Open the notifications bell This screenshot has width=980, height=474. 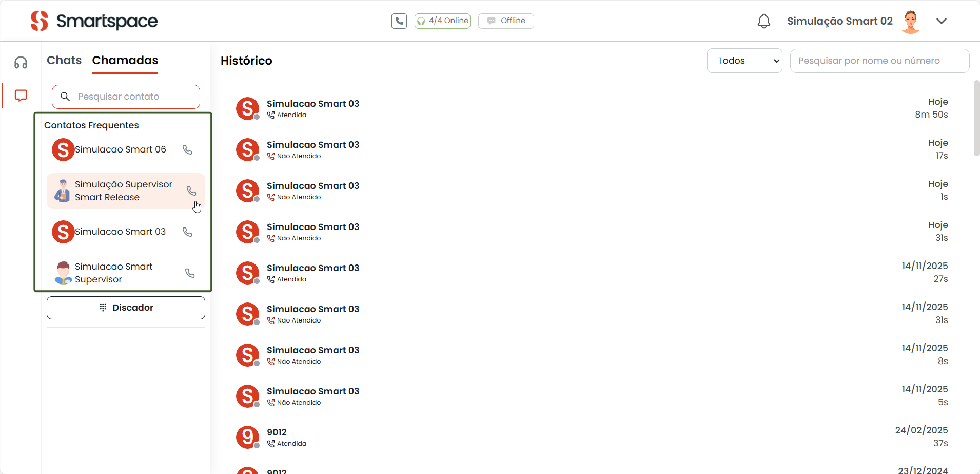tap(763, 21)
